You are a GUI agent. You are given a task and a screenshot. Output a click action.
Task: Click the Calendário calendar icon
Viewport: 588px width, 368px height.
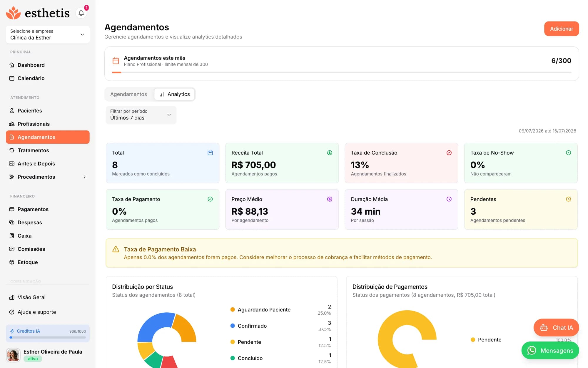point(12,78)
